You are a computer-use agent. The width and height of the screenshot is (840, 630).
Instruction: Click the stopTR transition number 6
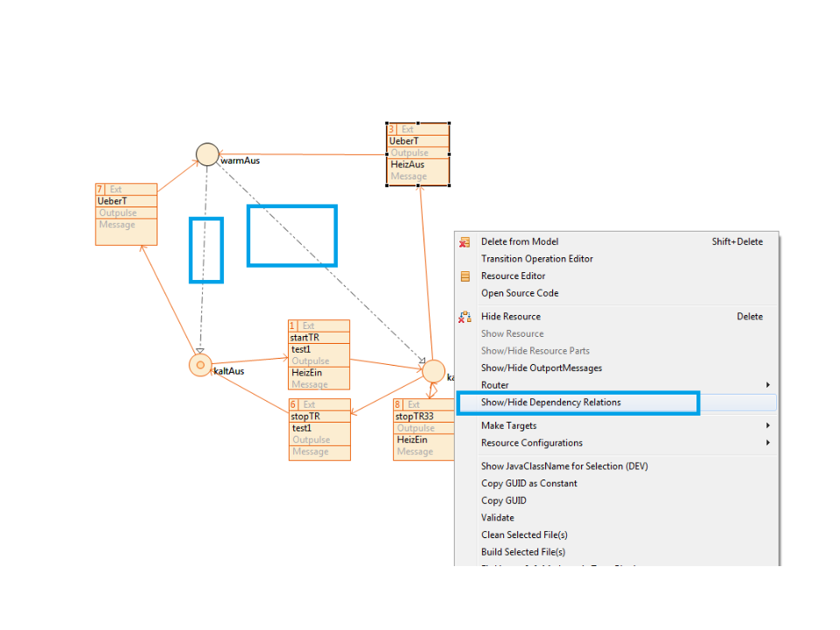point(294,405)
